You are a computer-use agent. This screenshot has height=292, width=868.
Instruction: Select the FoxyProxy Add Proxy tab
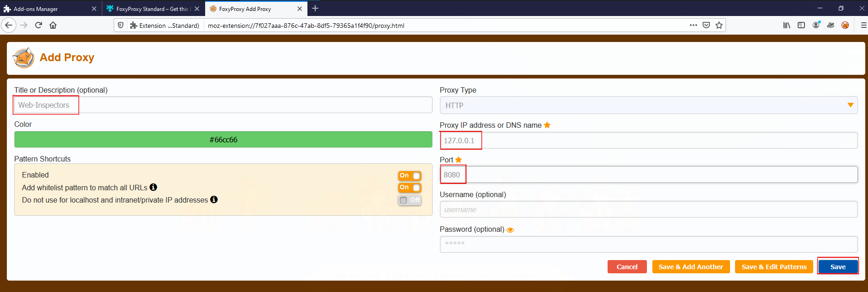coord(256,9)
